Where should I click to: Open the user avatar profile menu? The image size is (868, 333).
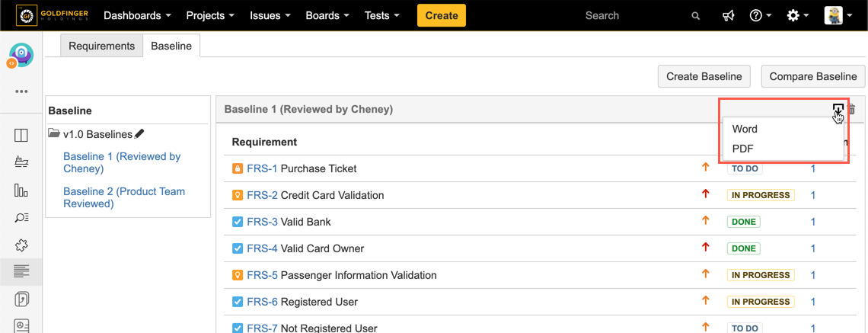838,16
